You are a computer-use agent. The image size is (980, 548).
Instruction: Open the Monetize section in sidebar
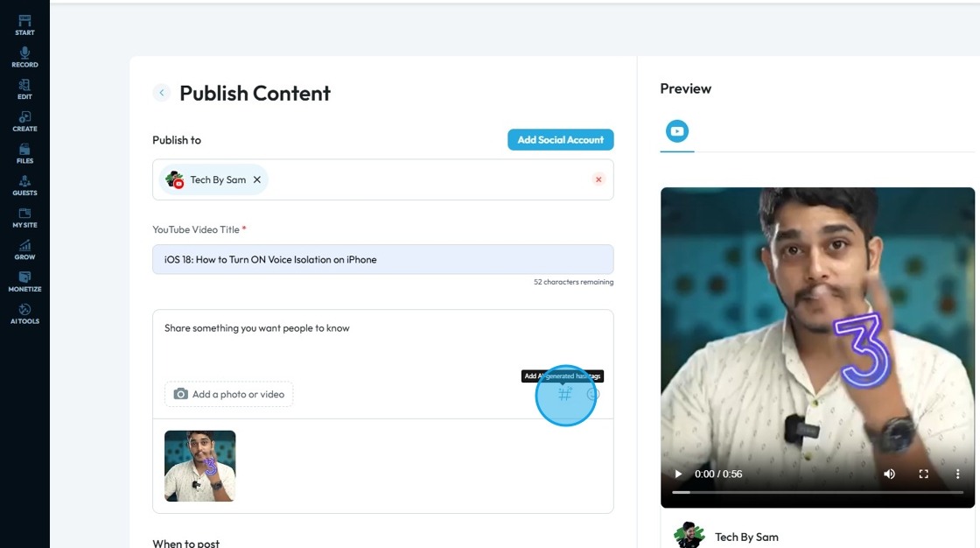(25, 282)
